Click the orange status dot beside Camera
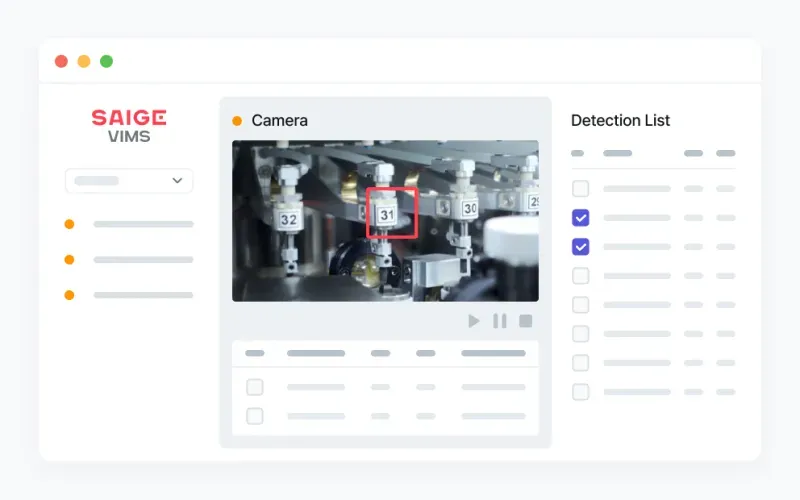This screenshot has width=800, height=500. click(237, 121)
